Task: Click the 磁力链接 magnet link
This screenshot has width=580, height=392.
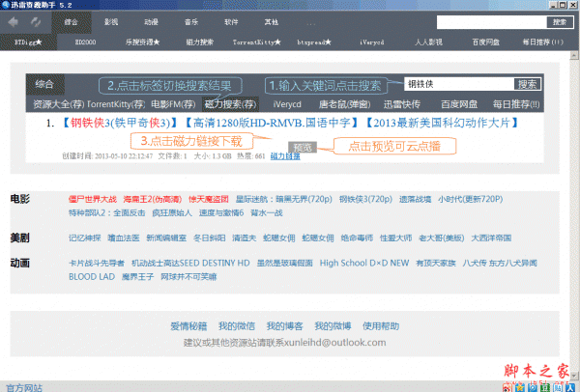Action: click(285, 155)
